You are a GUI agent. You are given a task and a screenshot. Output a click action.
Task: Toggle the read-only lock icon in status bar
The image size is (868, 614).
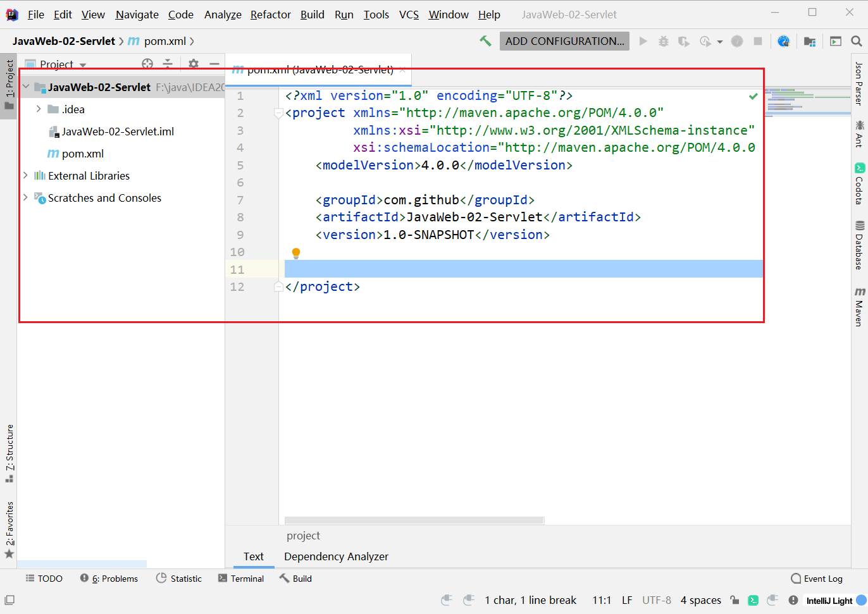tap(734, 600)
